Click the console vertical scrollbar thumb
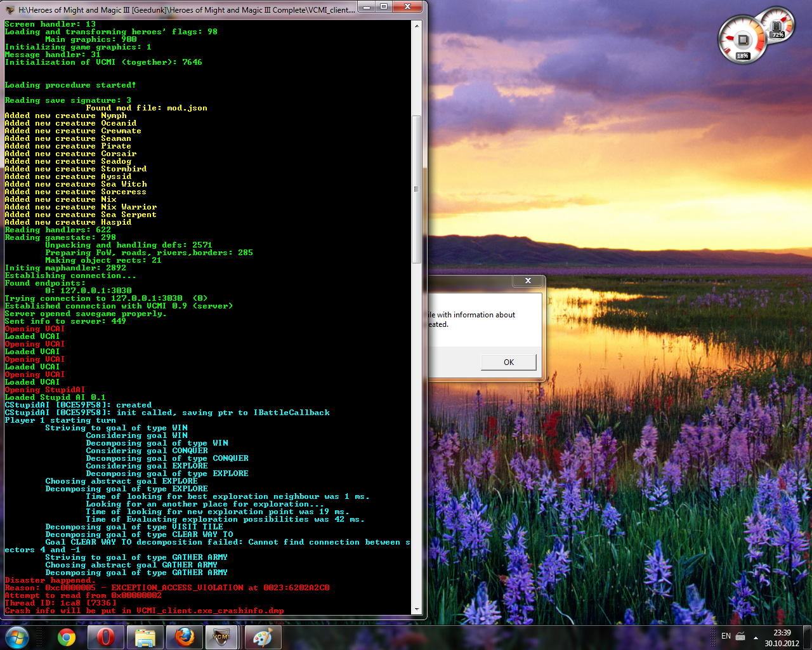This screenshot has width=812, height=650. [417, 189]
